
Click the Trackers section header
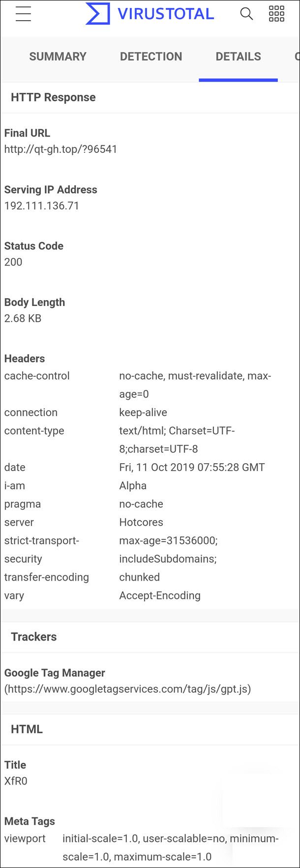pos(34,637)
